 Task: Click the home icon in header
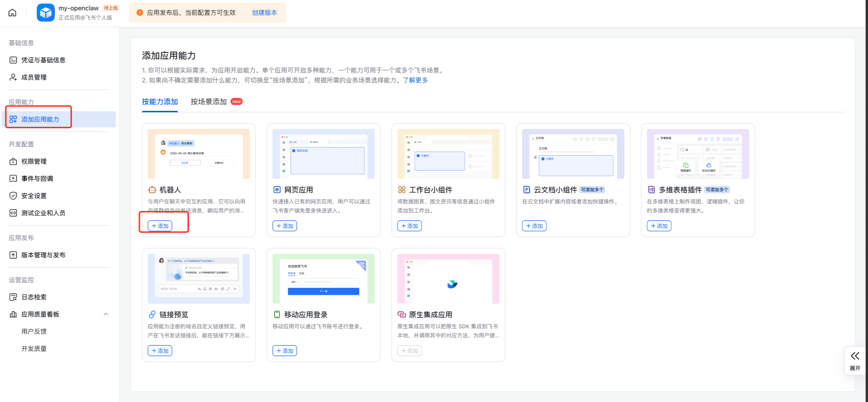point(12,13)
